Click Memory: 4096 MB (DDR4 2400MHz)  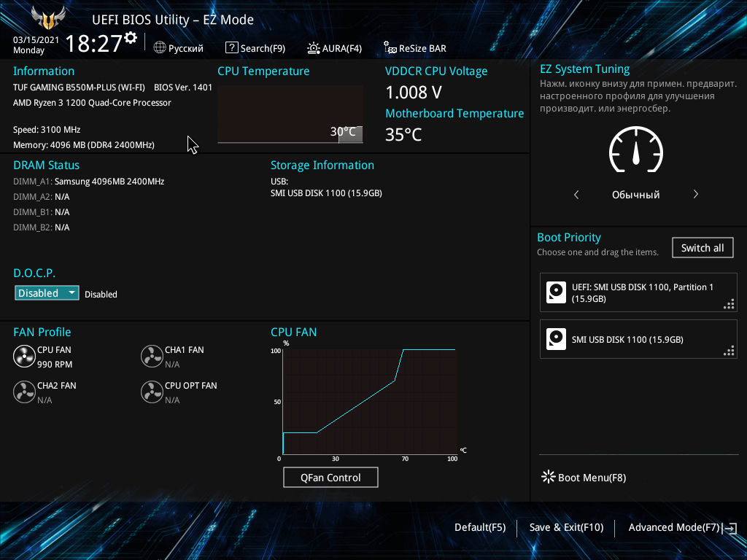tap(84, 145)
